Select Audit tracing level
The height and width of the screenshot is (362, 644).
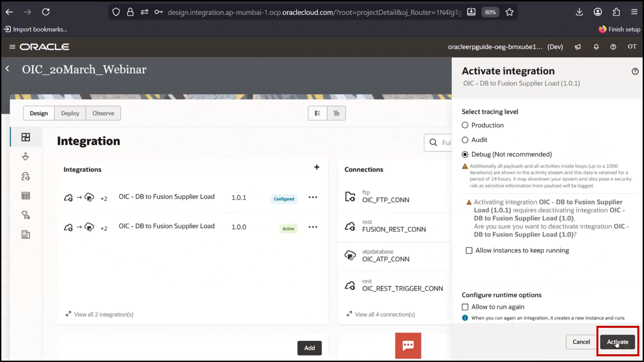[x=465, y=140]
